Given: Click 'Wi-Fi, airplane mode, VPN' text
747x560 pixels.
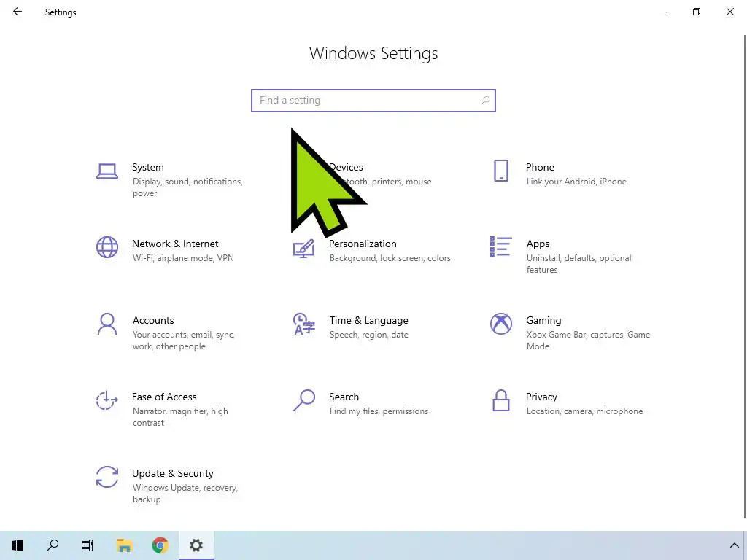Looking at the screenshot, I should 183,258.
